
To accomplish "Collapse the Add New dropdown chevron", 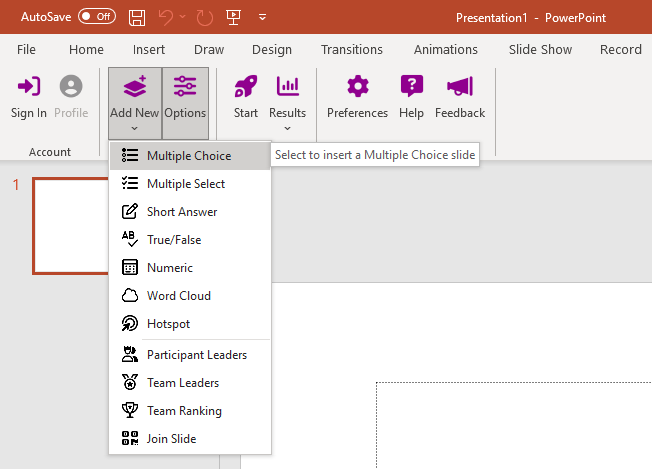I will (134, 128).
